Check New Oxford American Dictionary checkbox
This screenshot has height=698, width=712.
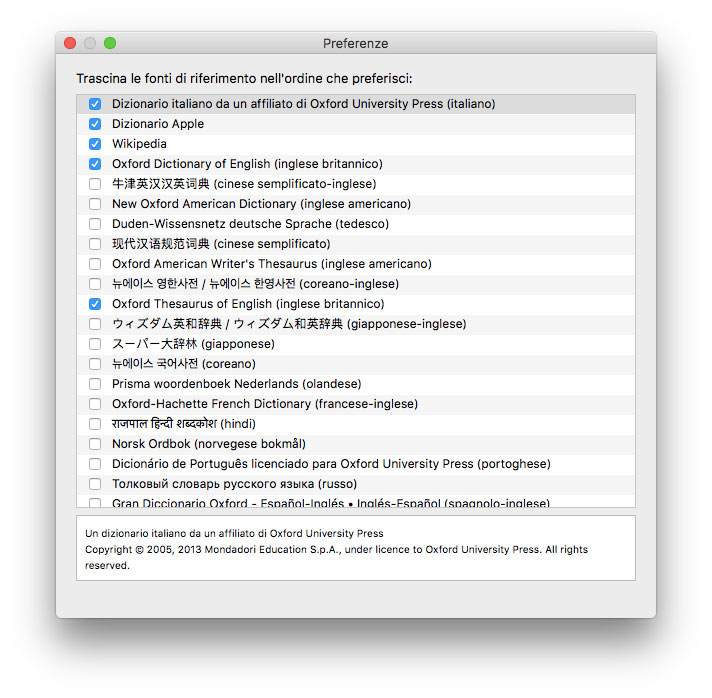(x=95, y=204)
